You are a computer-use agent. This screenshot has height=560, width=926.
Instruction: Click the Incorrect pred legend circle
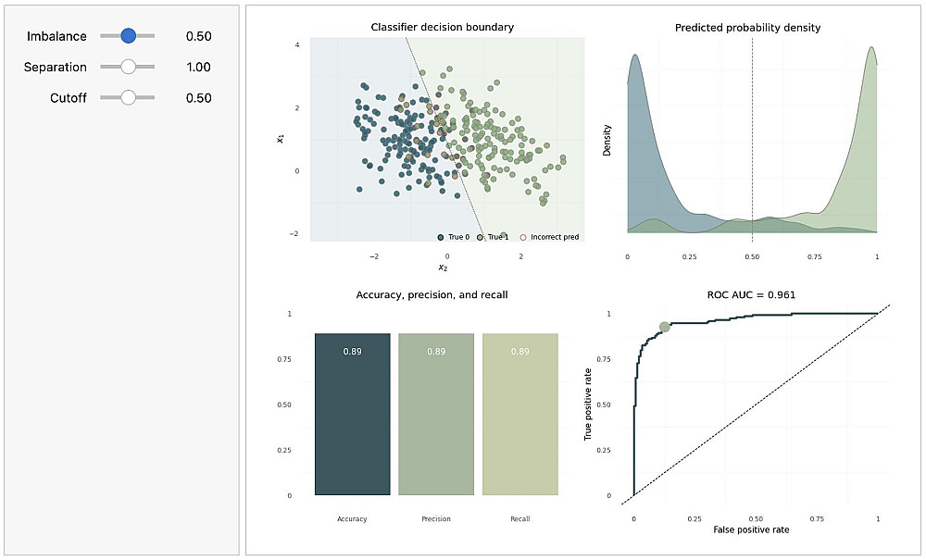tap(523, 237)
